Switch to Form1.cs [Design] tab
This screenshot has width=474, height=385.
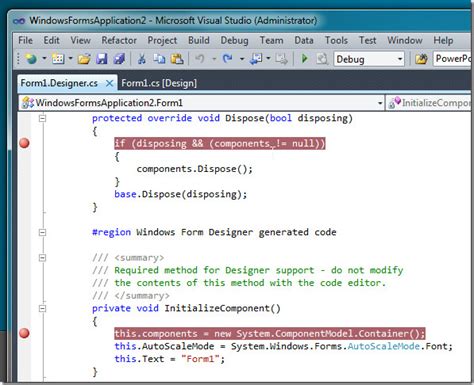click(159, 83)
